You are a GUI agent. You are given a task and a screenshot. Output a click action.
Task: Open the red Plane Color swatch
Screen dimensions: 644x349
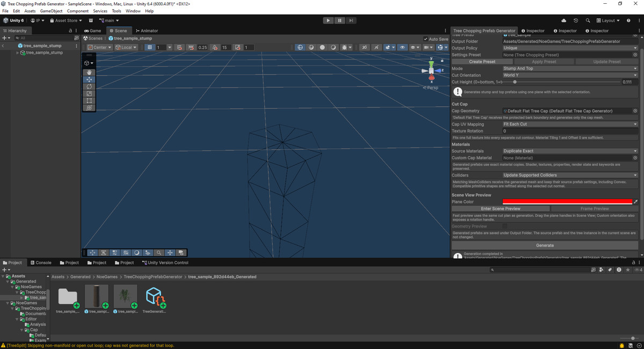point(567,201)
